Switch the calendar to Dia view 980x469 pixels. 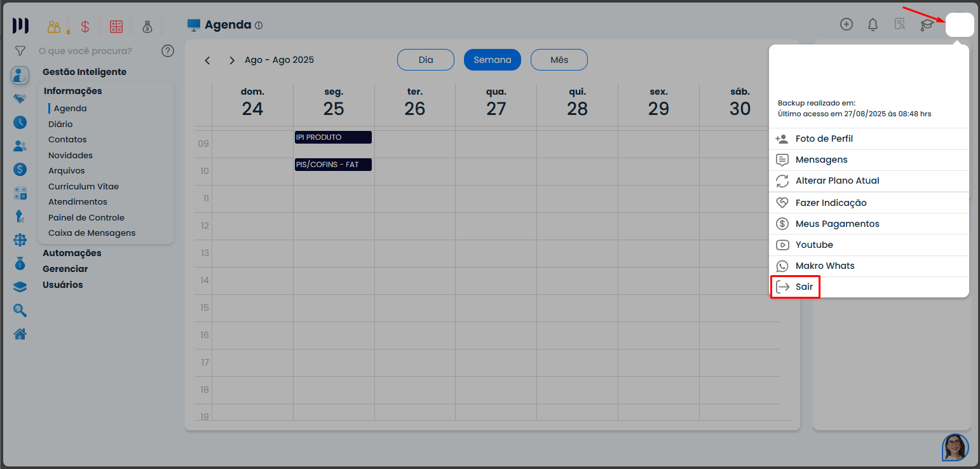click(x=426, y=60)
